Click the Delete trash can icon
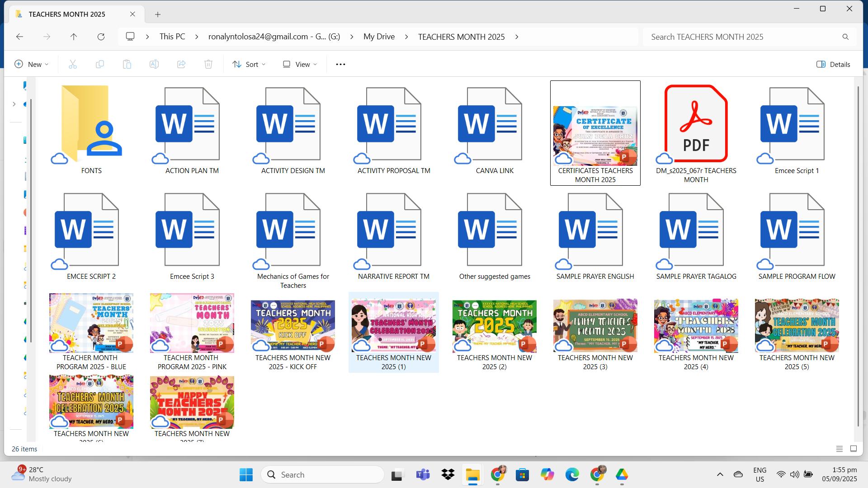Screen dimensions: 868x488 [x=208, y=64]
